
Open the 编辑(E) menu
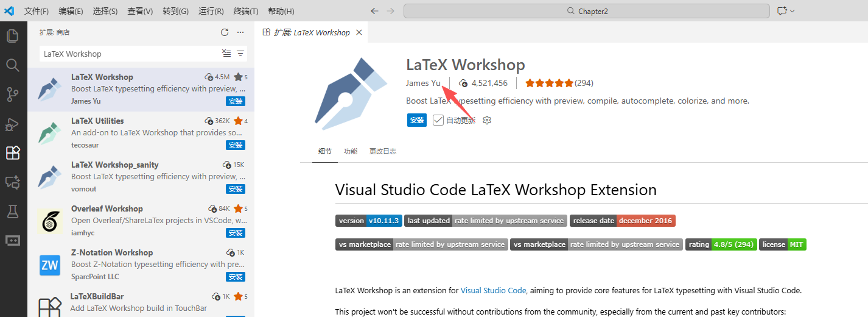tap(71, 11)
